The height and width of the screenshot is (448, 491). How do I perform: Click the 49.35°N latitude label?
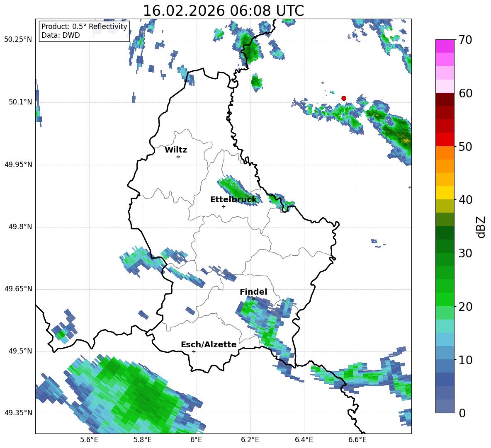18,413
